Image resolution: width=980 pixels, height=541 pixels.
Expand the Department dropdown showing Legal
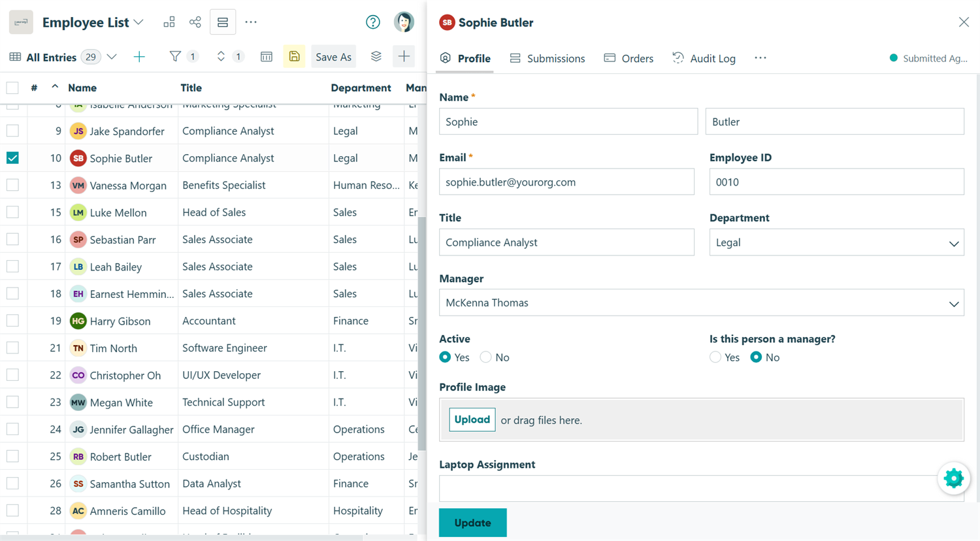[x=836, y=242]
